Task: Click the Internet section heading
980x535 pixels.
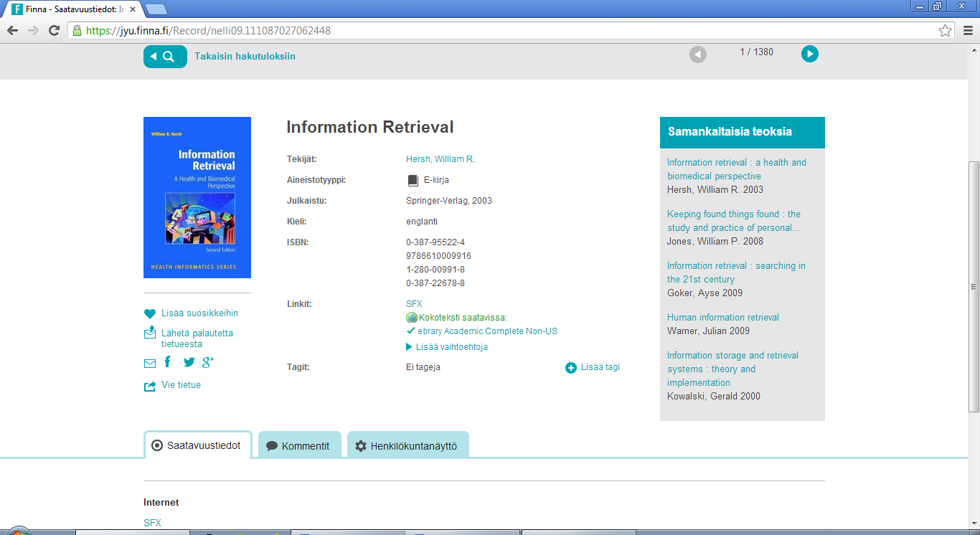Action: pos(161,503)
